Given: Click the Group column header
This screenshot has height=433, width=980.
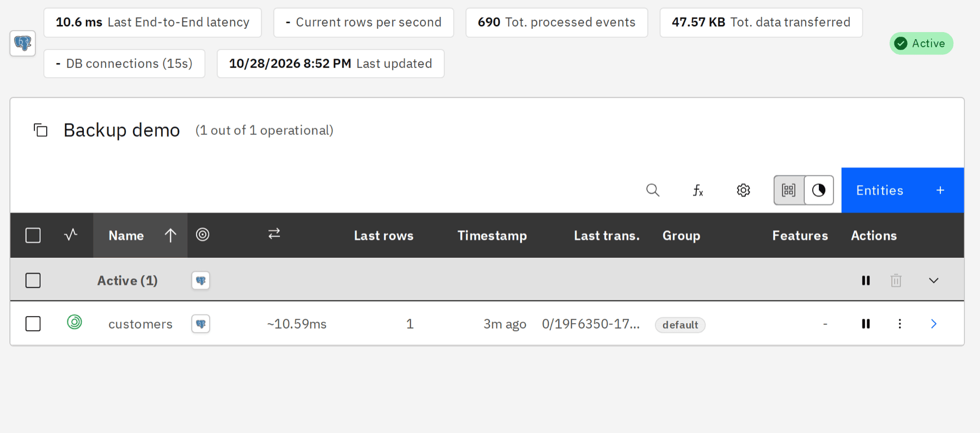Looking at the screenshot, I should [x=681, y=236].
